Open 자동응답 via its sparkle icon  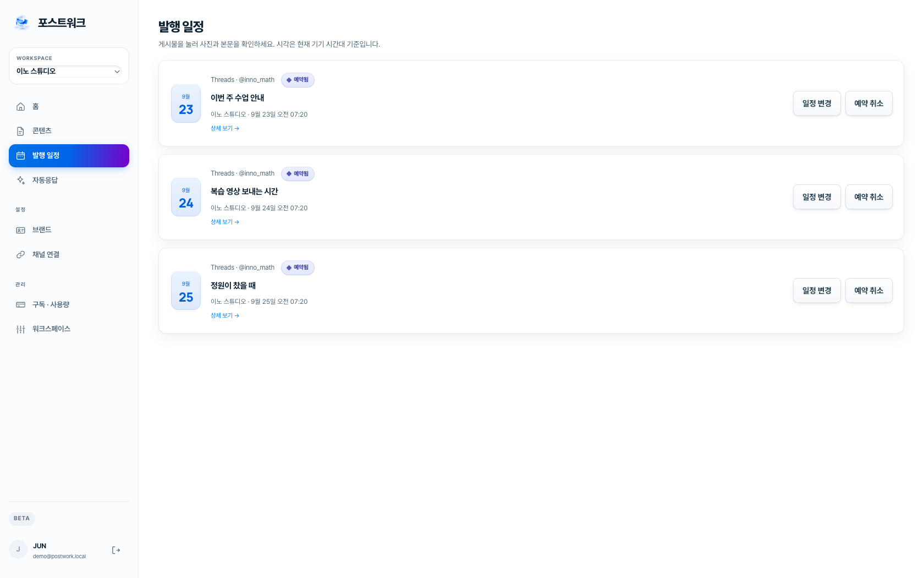[20, 180]
